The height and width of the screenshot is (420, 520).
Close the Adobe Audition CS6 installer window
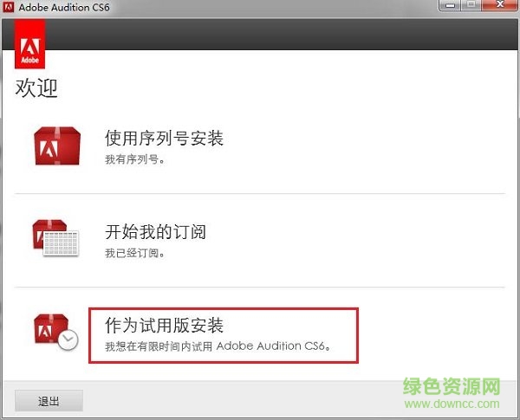(500, 5)
